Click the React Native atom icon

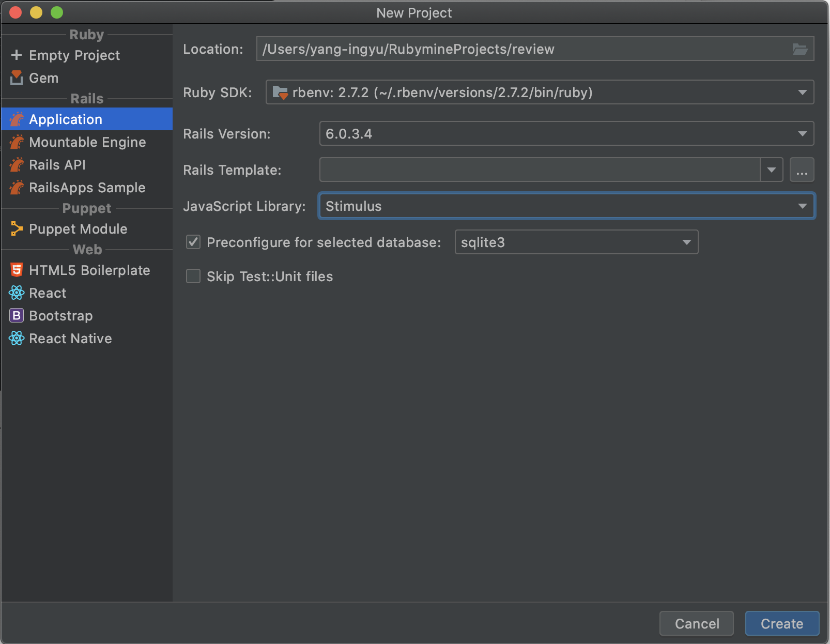17,338
